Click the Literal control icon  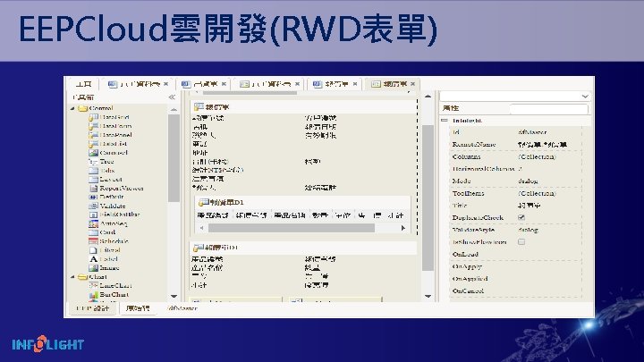pos(93,250)
